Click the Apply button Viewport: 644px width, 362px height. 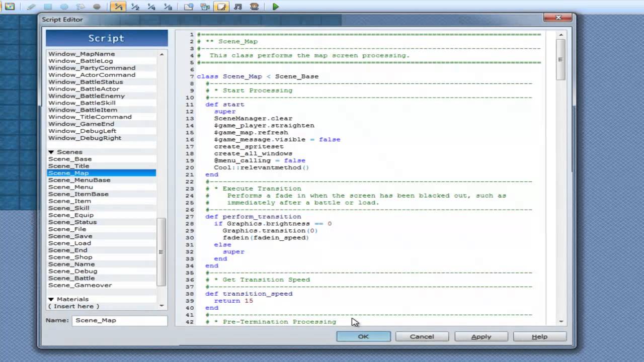coord(481,336)
